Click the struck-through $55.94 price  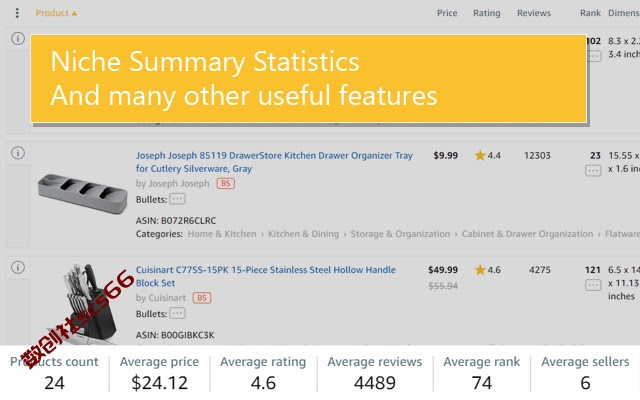pyautogui.click(x=443, y=286)
